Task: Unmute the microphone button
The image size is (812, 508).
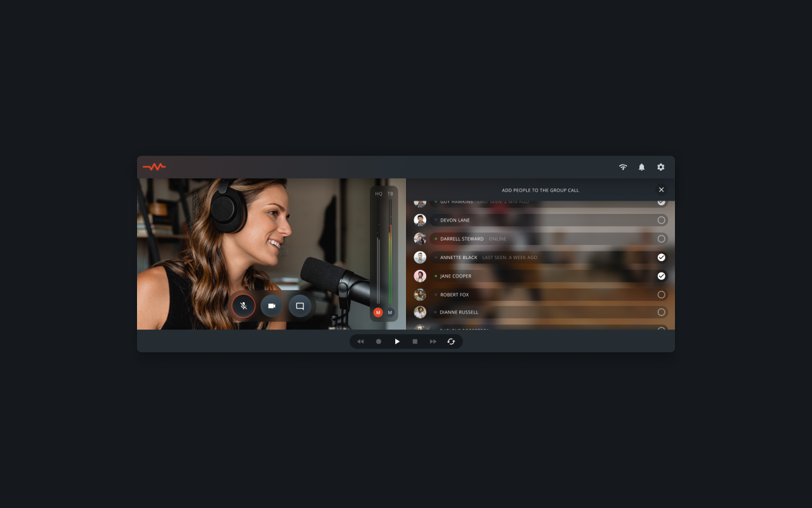Action: point(243,306)
